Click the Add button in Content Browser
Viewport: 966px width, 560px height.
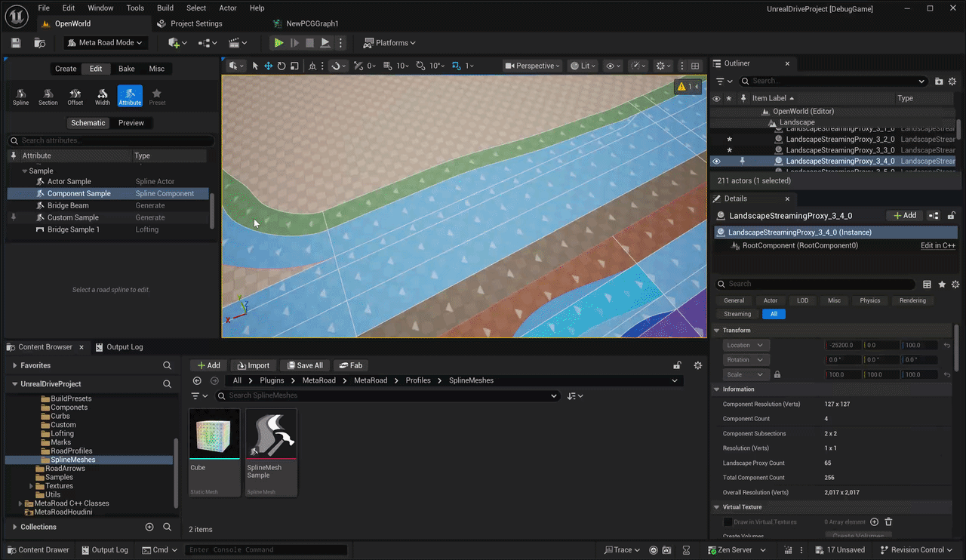(208, 365)
